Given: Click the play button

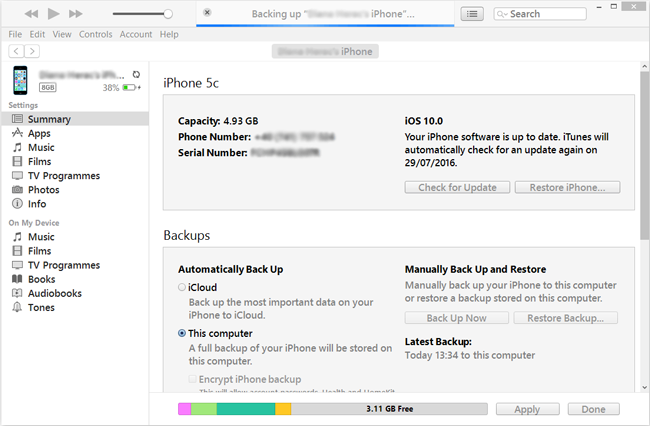Looking at the screenshot, I should pos(53,14).
